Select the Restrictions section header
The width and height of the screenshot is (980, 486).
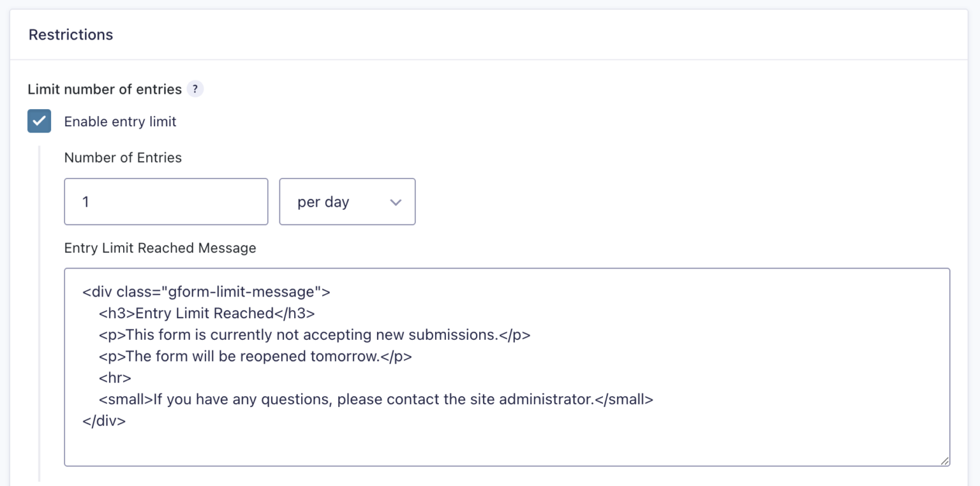click(70, 34)
